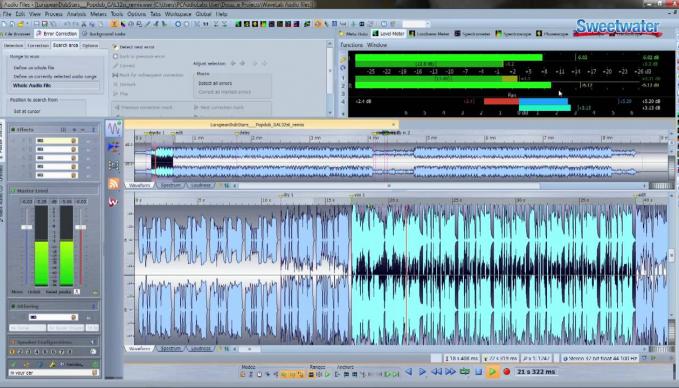Switch main view to Spectrum tab
This screenshot has height=388, width=679.
[170, 348]
